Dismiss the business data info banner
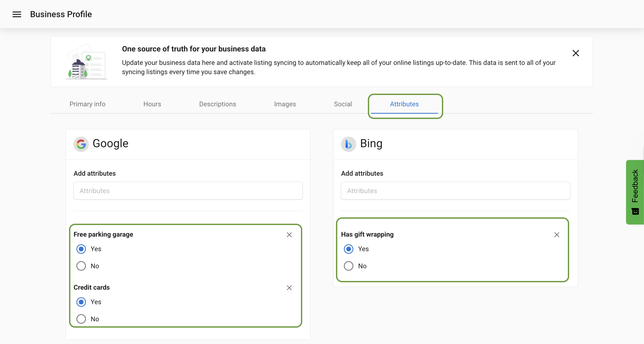 tap(576, 53)
